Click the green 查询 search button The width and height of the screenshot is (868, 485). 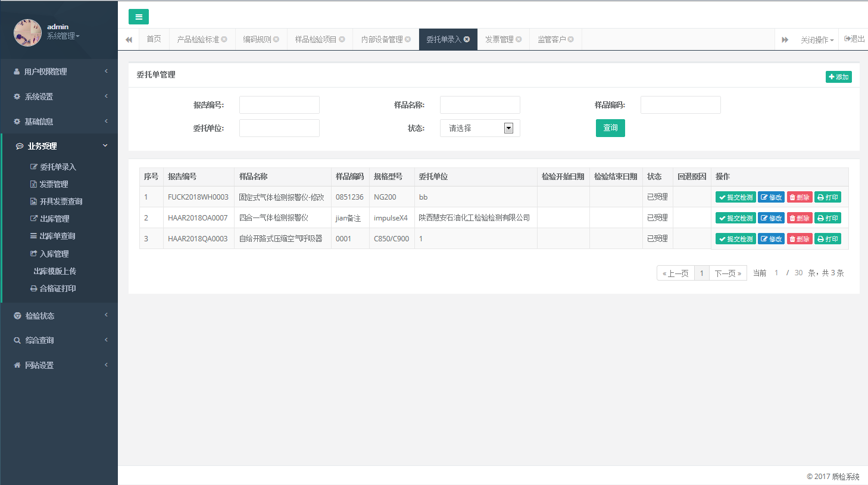pyautogui.click(x=610, y=128)
